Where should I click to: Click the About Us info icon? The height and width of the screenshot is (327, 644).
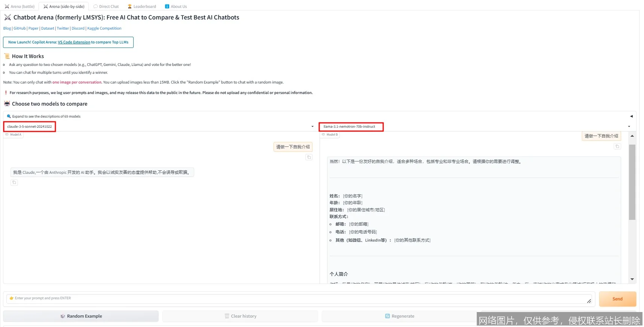[167, 6]
